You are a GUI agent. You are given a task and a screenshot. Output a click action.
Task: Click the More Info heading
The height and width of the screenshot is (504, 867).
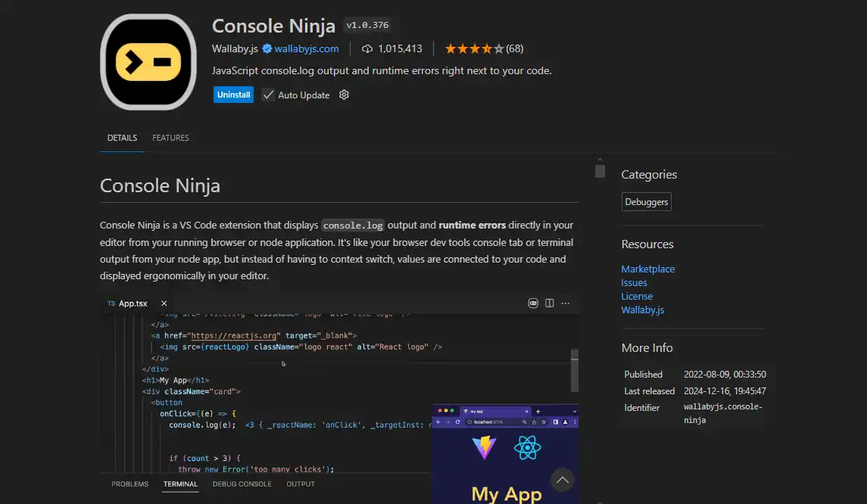[x=647, y=347]
